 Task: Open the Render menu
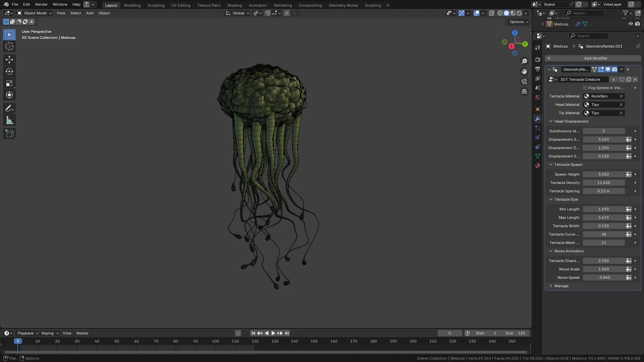tap(41, 4)
